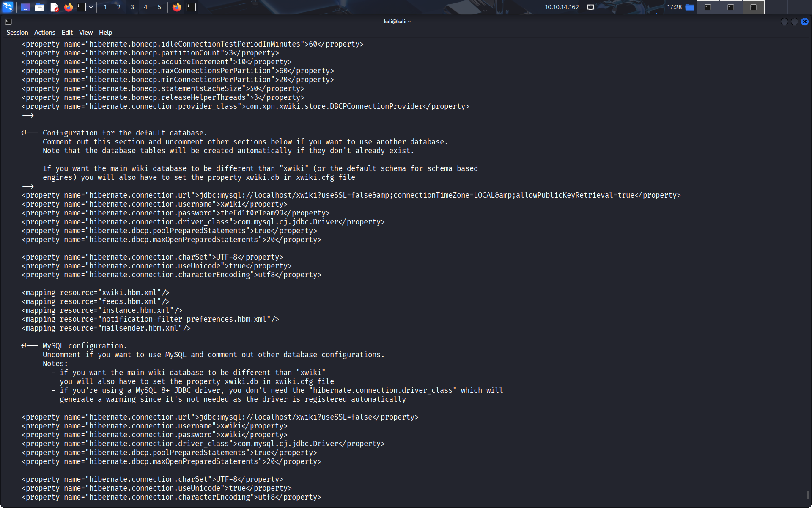Click the show desktop panel icon

click(25, 7)
